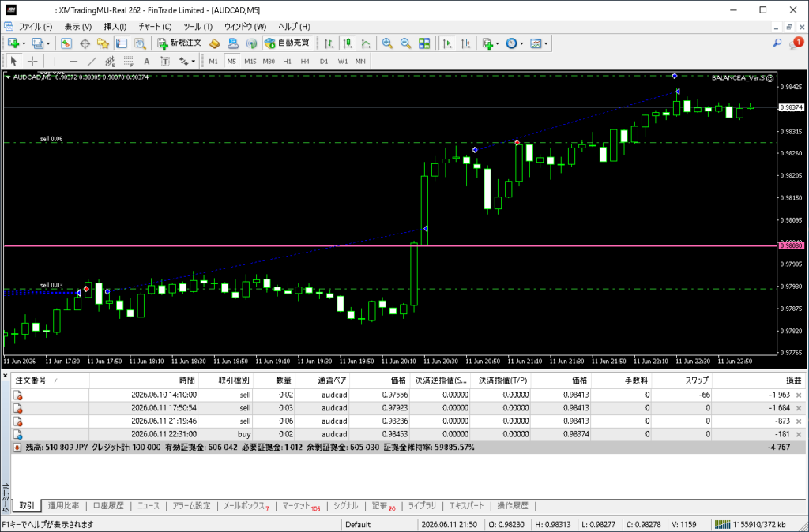809x532 pixels.
Task: Open the templates dropdown
Action: (546, 44)
